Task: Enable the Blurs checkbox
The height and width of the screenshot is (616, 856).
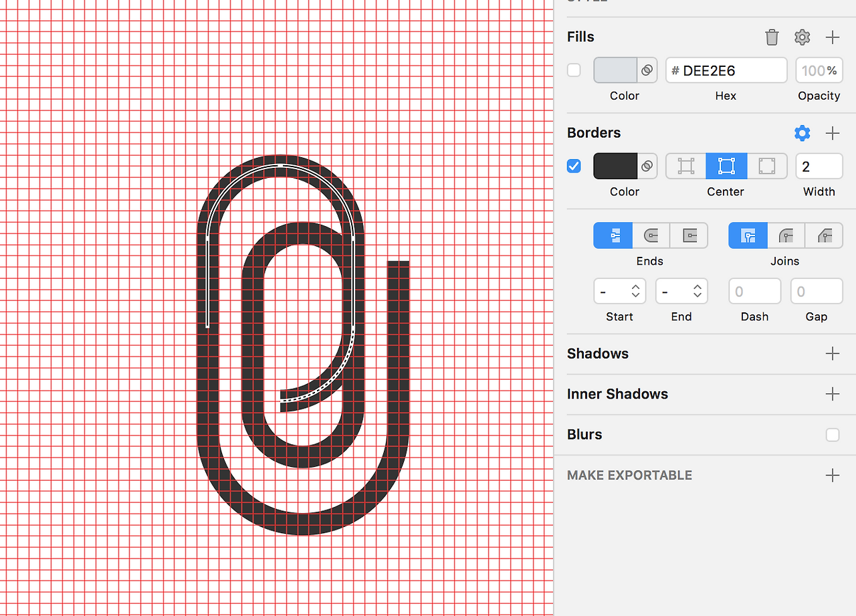Action: pyautogui.click(x=833, y=435)
